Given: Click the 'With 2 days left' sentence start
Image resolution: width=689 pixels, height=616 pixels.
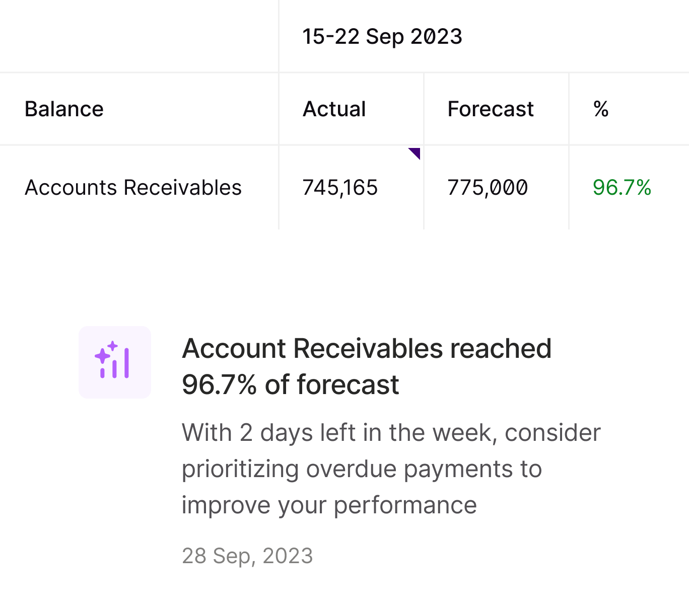Looking at the screenshot, I should point(269,433).
